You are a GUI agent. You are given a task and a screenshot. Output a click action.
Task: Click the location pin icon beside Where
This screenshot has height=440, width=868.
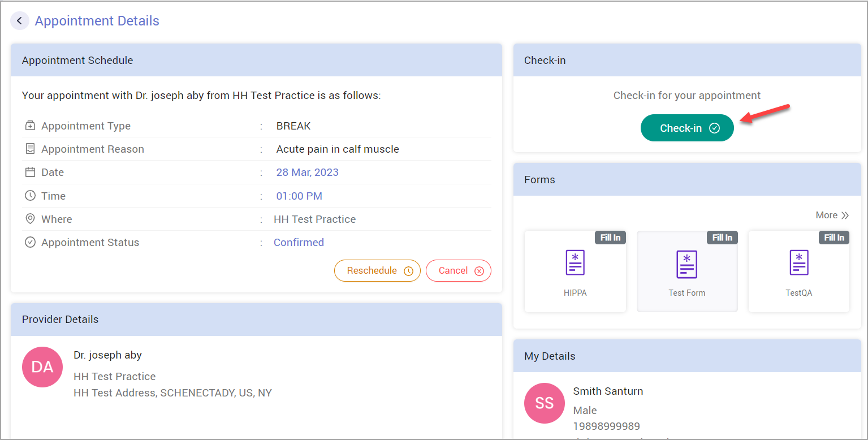pyautogui.click(x=29, y=219)
